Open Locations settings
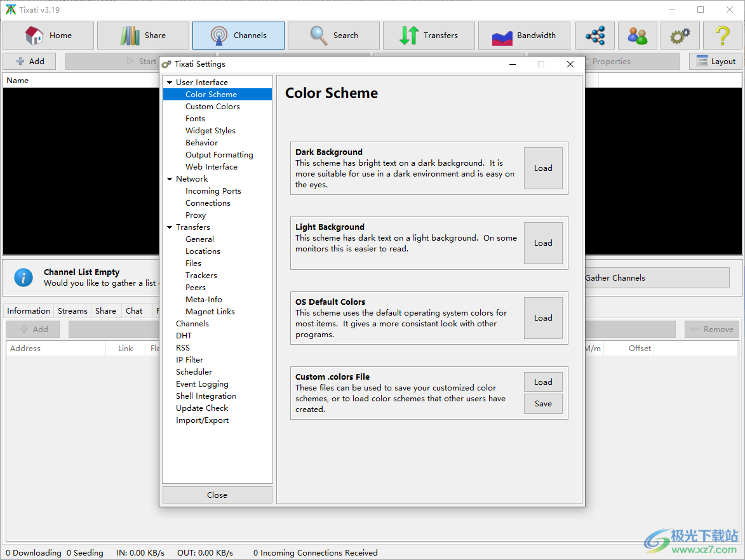745x560 pixels. [x=203, y=251]
